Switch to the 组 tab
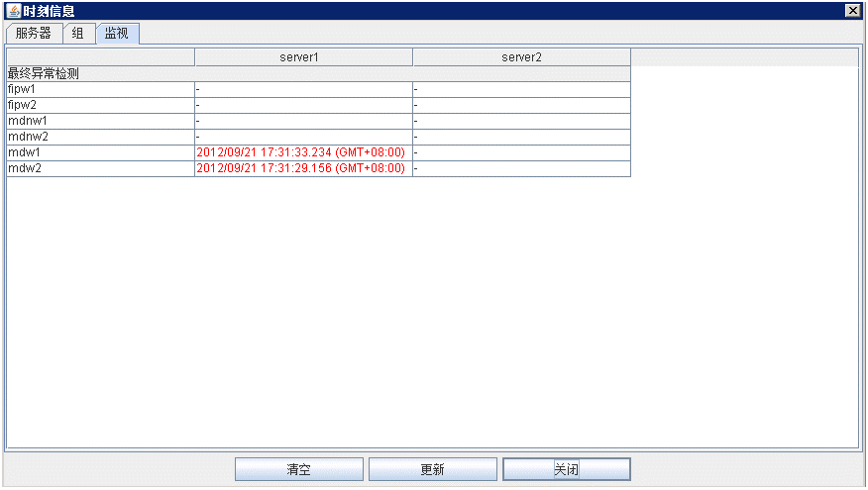This screenshot has width=868, height=490. (x=78, y=34)
